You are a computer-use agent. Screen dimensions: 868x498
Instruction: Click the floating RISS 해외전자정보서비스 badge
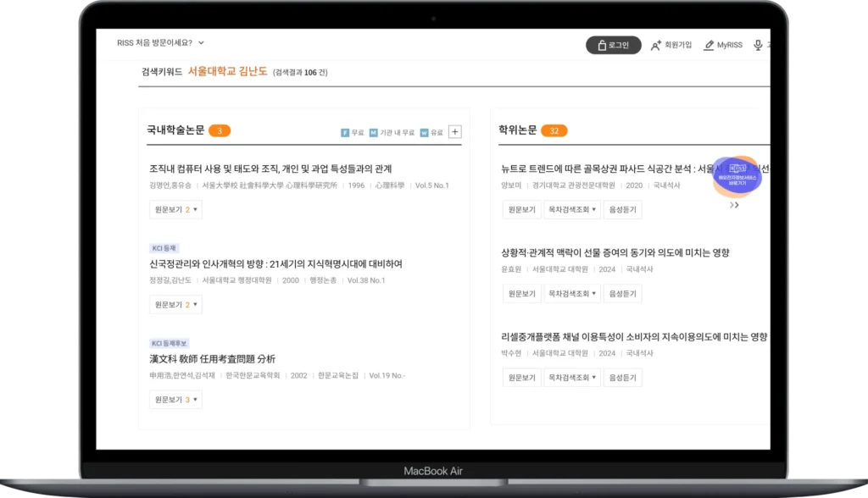(737, 176)
